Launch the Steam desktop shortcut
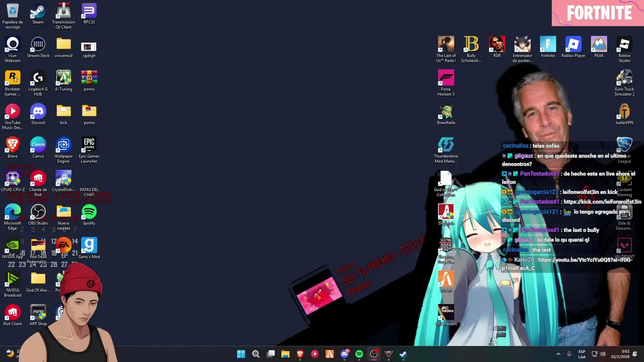This screenshot has width=644, height=362. tap(38, 15)
